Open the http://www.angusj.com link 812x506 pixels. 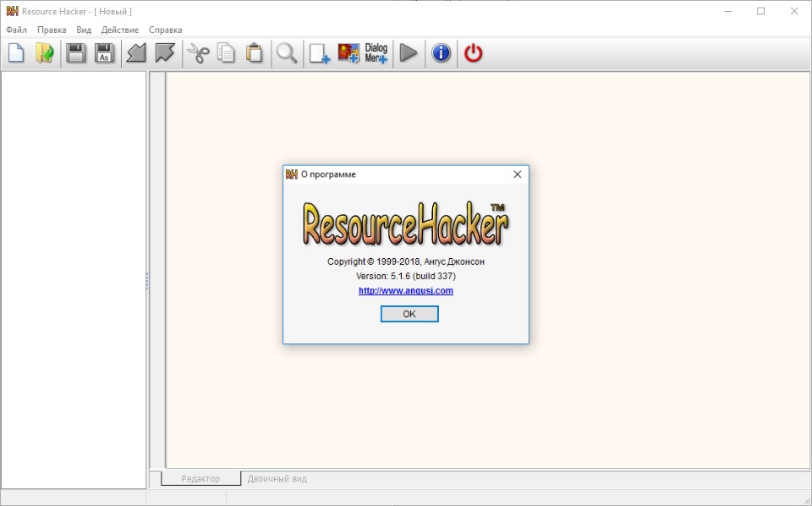click(x=406, y=290)
